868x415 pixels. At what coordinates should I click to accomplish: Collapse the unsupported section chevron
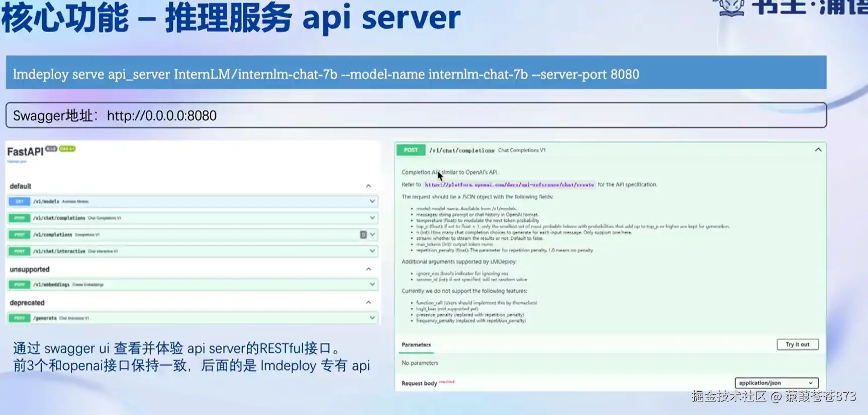[x=368, y=269]
